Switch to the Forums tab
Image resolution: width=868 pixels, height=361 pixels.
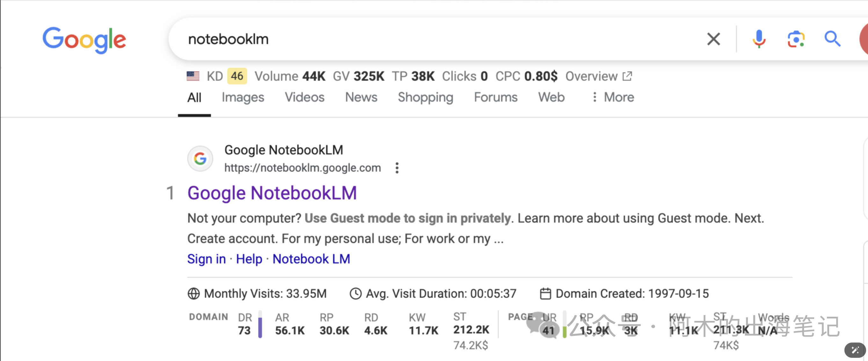495,97
